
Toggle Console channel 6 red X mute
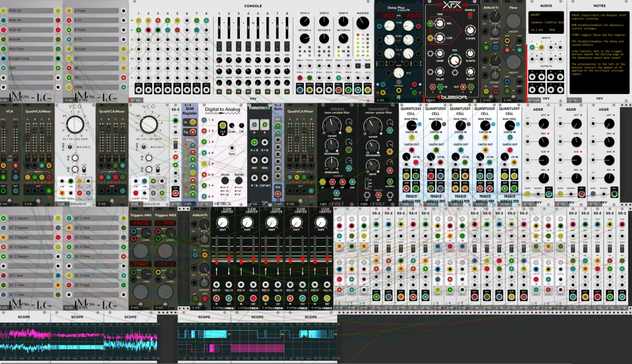(268, 49)
